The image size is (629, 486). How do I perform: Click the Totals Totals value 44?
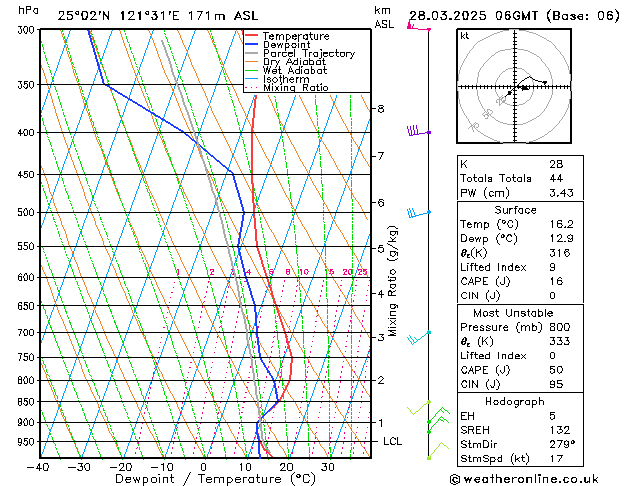pyautogui.click(x=556, y=178)
